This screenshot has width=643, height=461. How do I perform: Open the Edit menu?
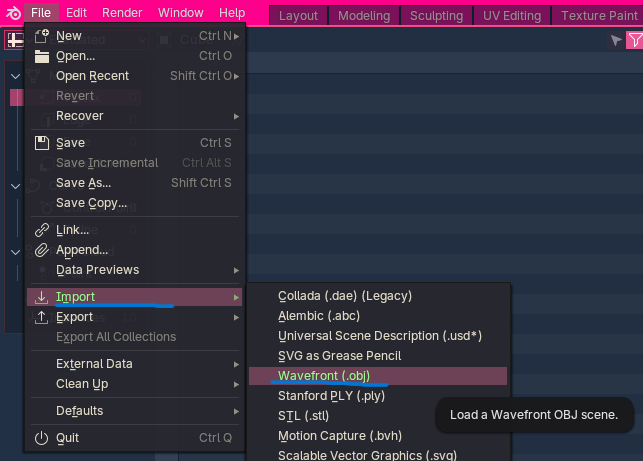(76, 13)
